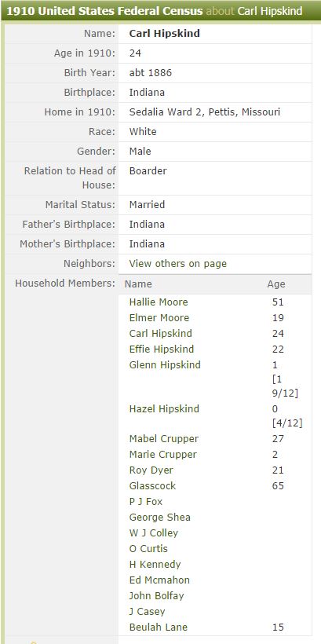The image size is (321, 644).
Task: Open H Kennedy's census record
Action: coord(155,565)
